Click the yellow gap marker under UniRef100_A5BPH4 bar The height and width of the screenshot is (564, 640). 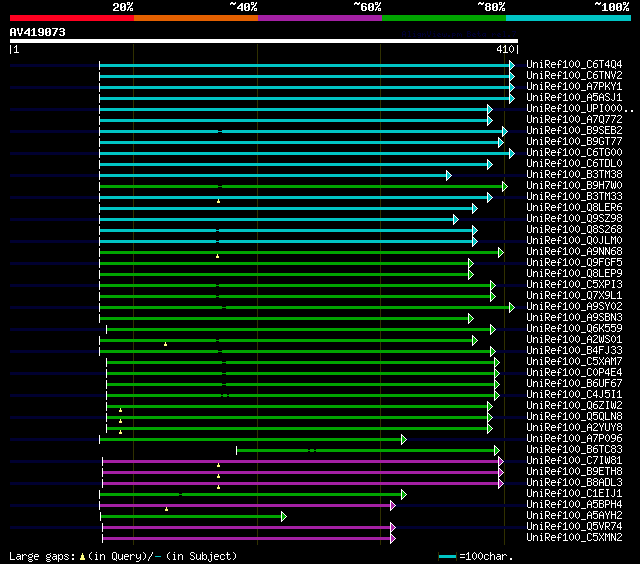pos(167,509)
